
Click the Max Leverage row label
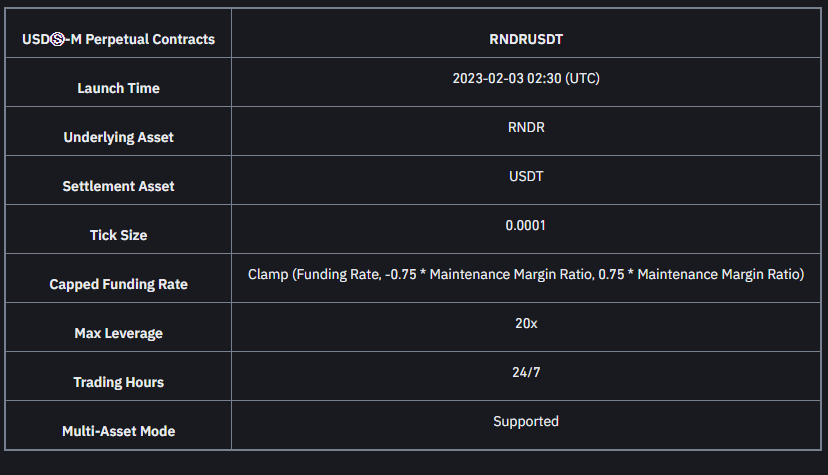118,333
